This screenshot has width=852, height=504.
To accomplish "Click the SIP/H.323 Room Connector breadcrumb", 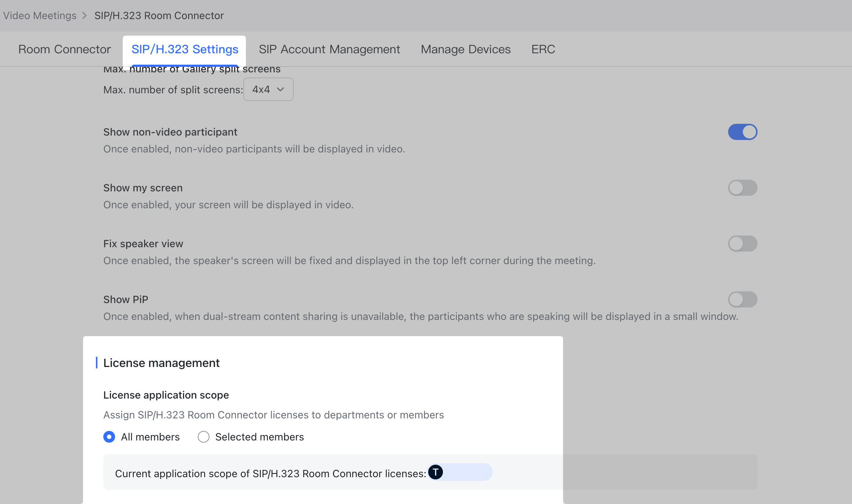I will [x=159, y=15].
